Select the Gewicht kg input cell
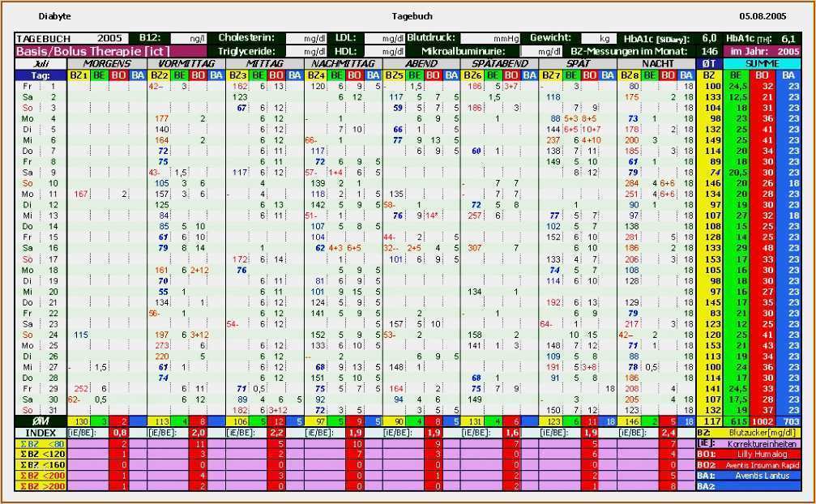Image resolution: width=816 pixels, height=504 pixels. pos(596,38)
